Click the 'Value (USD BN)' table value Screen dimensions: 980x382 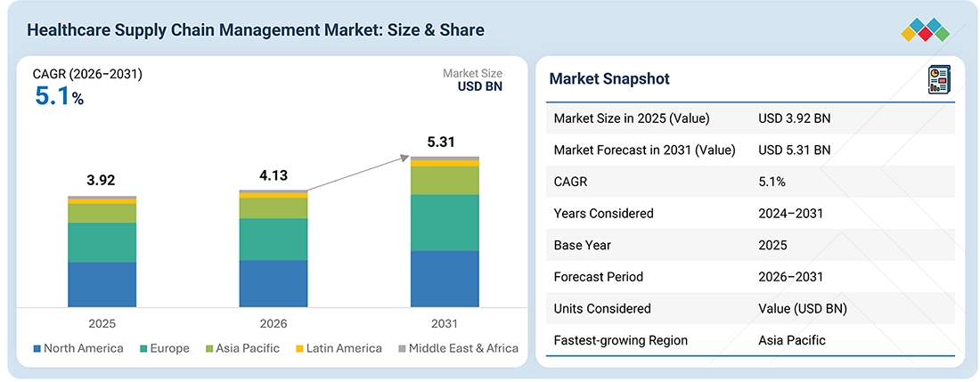coord(803,308)
